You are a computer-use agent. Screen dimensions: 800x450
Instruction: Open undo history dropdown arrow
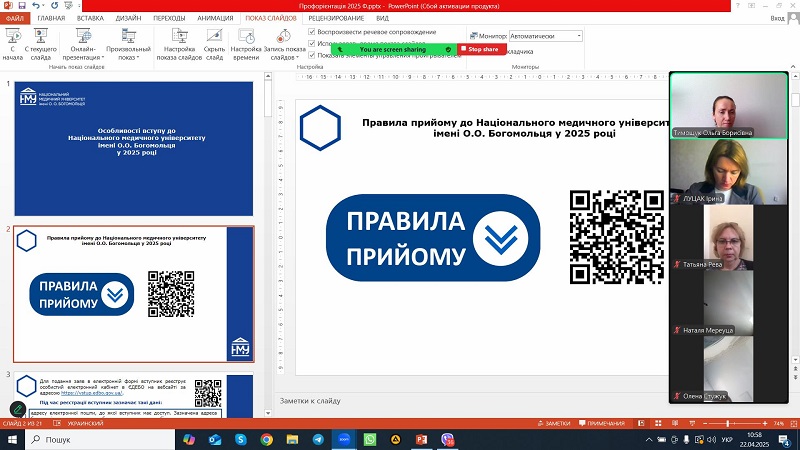click(43, 6)
